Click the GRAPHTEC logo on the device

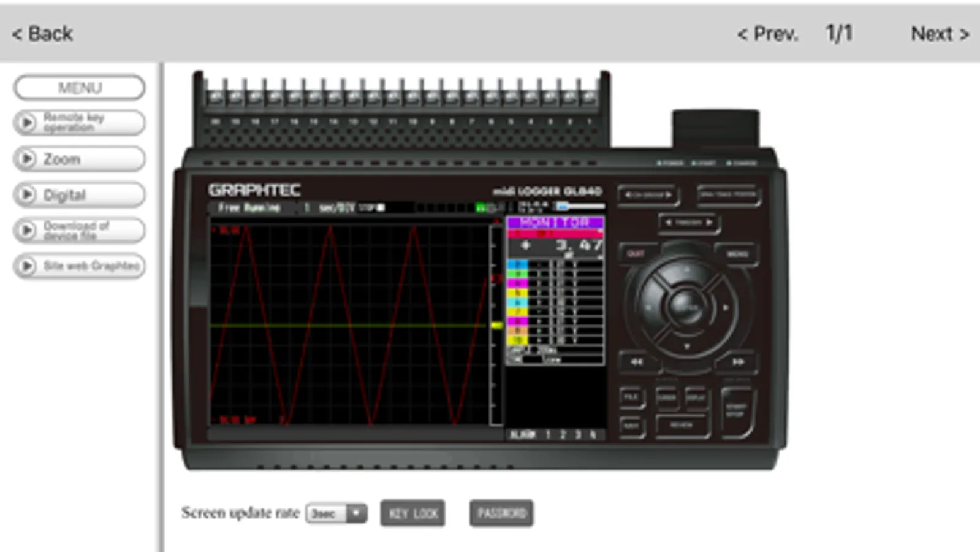click(254, 190)
